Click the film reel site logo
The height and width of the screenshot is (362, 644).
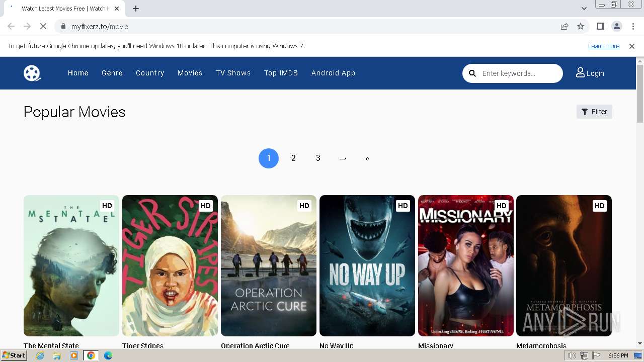pyautogui.click(x=32, y=73)
